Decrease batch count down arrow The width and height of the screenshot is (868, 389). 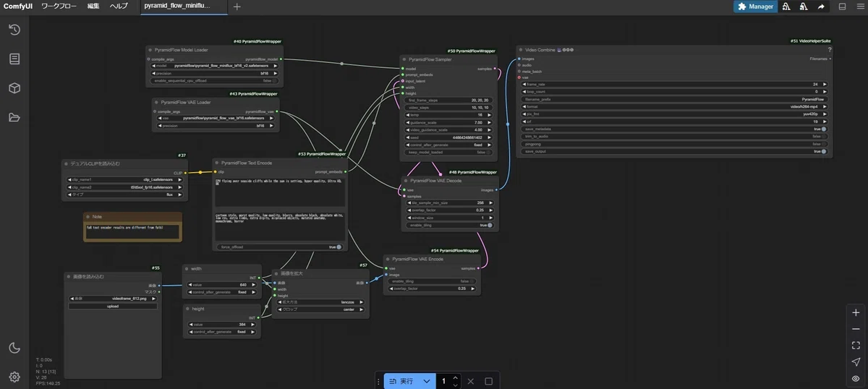pyautogui.click(x=455, y=385)
